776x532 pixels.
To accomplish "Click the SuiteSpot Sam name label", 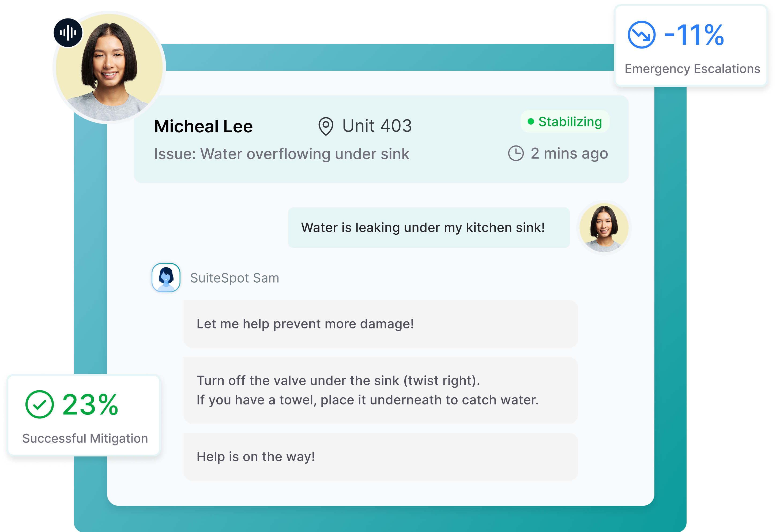I will (x=234, y=278).
